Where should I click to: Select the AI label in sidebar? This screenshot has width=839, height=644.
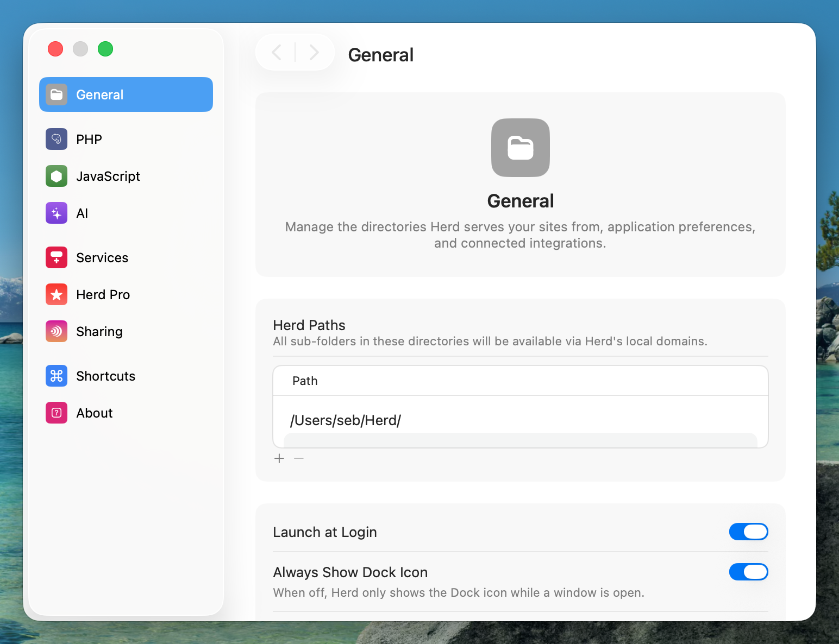click(82, 213)
